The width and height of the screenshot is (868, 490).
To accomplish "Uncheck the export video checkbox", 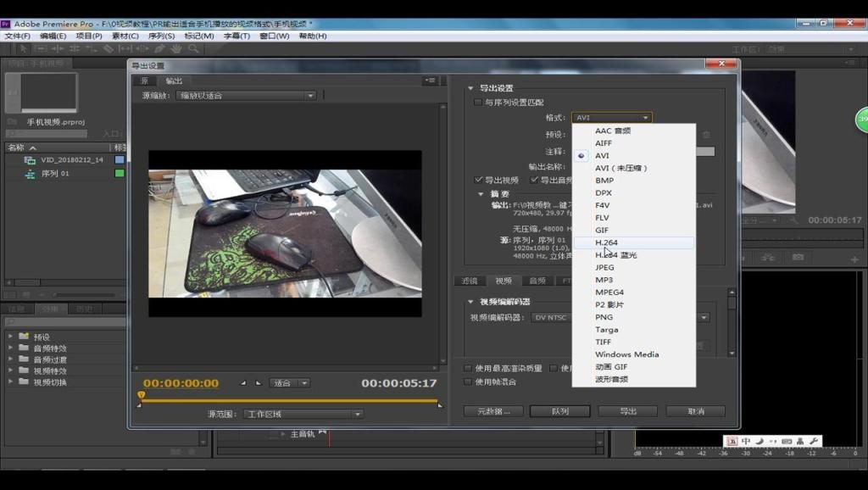I will point(479,180).
